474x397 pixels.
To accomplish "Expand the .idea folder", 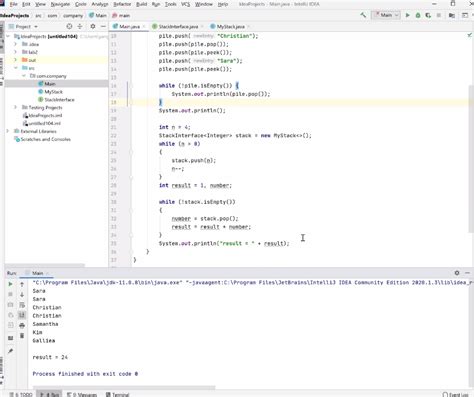I will [x=15, y=44].
